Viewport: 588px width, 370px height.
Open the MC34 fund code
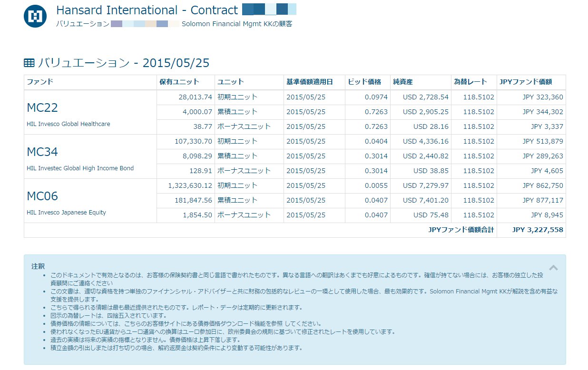[x=42, y=152]
